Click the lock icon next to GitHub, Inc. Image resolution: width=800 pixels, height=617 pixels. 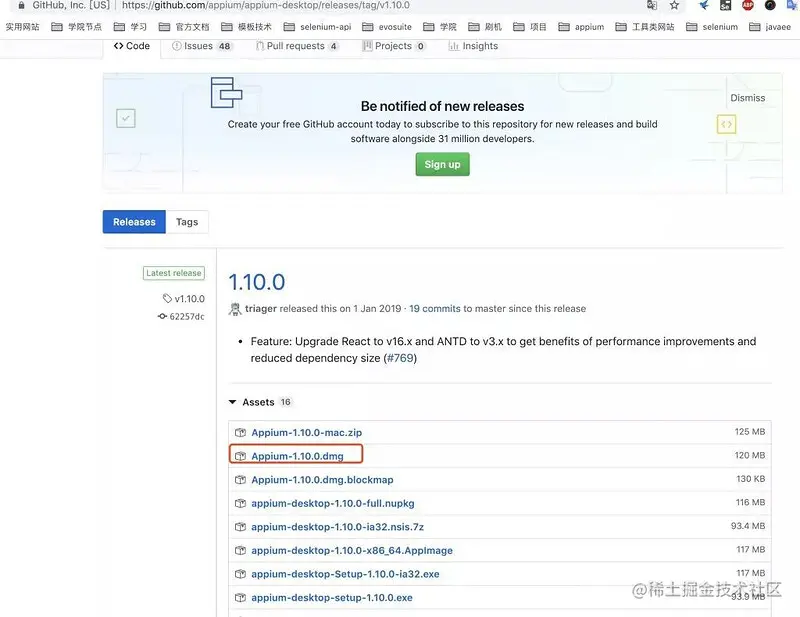pyautogui.click(x=21, y=5)
